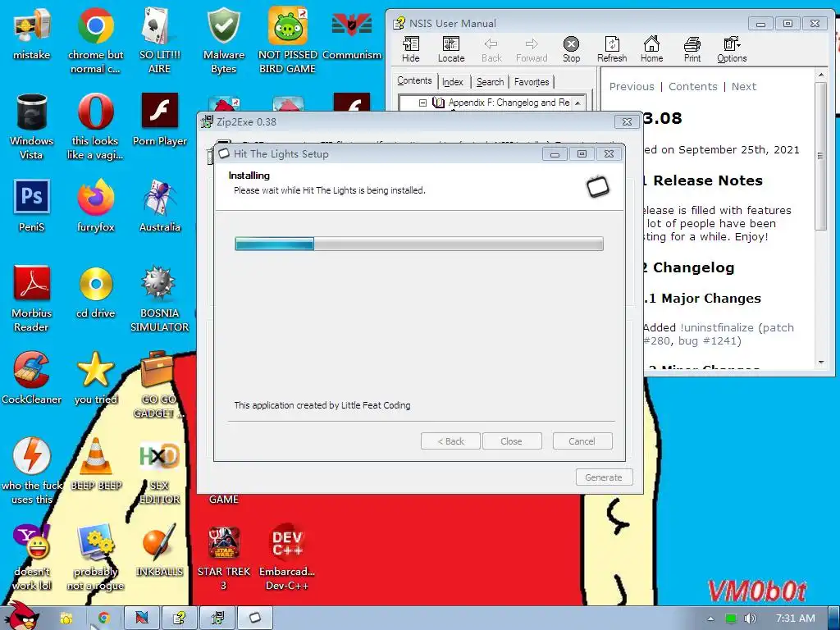Click Refresh in the NSIS Manual toolbar
This screenshot has width=840, height=630.
[x=612, y=50]
